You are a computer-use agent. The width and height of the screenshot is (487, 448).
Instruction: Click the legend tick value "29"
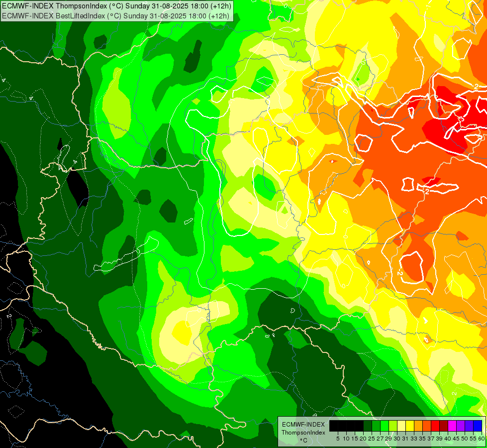(x=389, y=439)
